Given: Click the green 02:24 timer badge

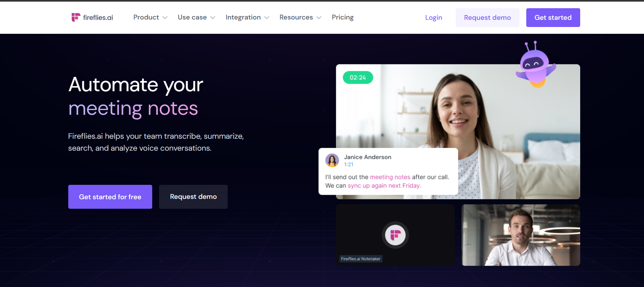Looking at the screenshot, I should click(x=358, y=78).
